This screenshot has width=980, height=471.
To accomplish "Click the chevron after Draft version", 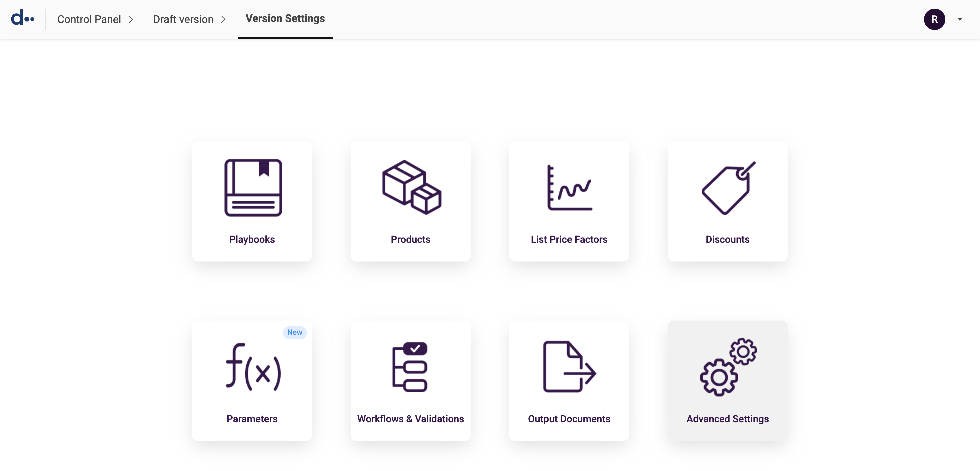I will click(x=223, y=19).
